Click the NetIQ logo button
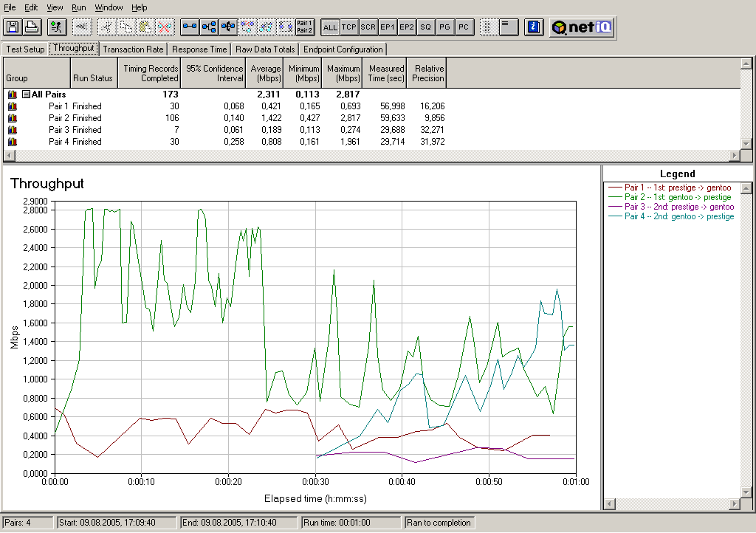756x533 pixels. tap(581, 27)
